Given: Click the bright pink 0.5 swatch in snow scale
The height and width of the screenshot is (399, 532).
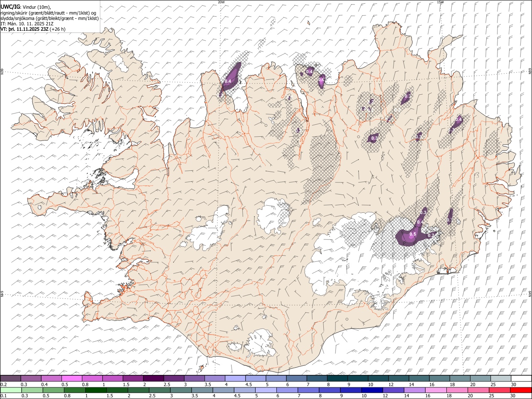Looking at the screenshot, I should (x=72, y=379).
